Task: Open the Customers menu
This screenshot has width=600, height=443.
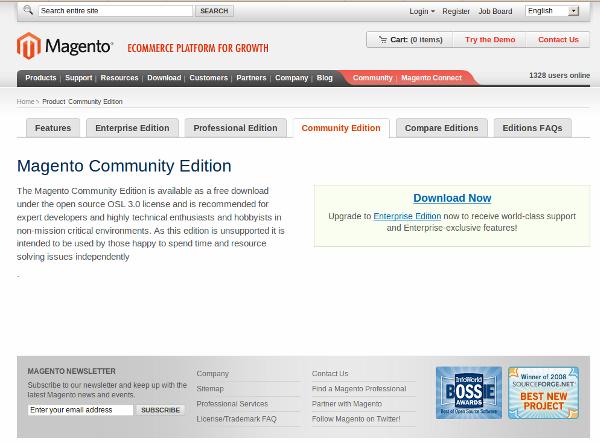Action: pos(209,78)
